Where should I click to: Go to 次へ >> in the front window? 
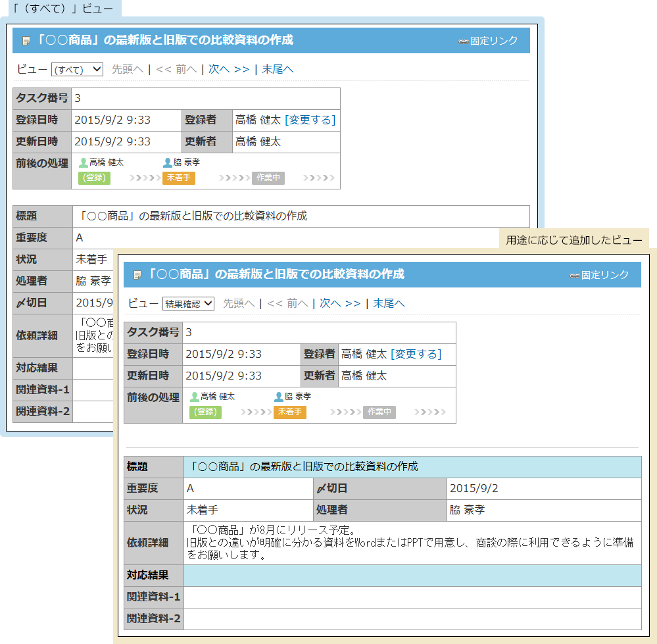coord(340,303)
